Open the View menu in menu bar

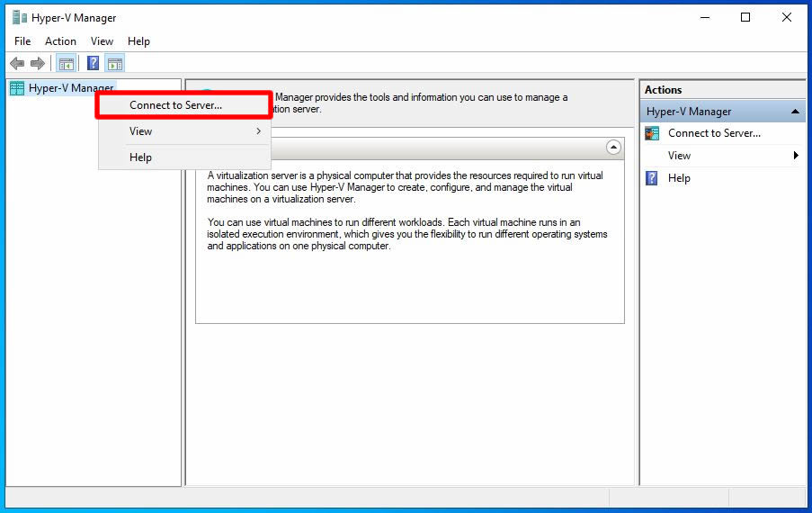click(102, 40)
